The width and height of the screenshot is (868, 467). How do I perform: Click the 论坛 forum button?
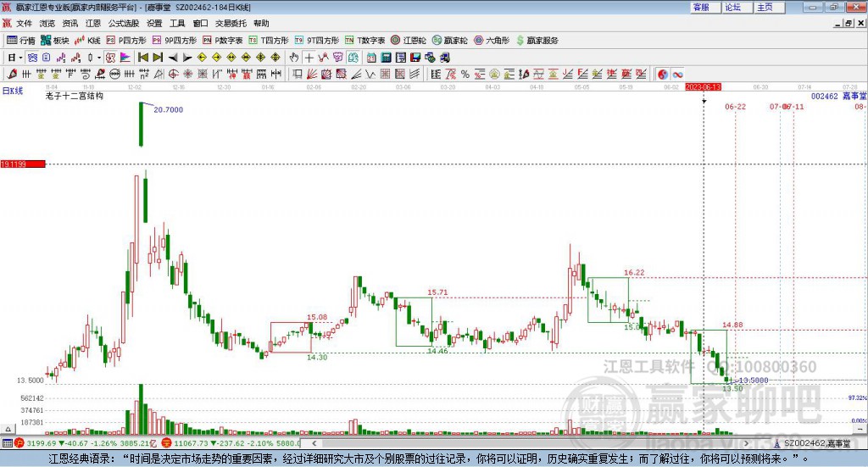737,7
